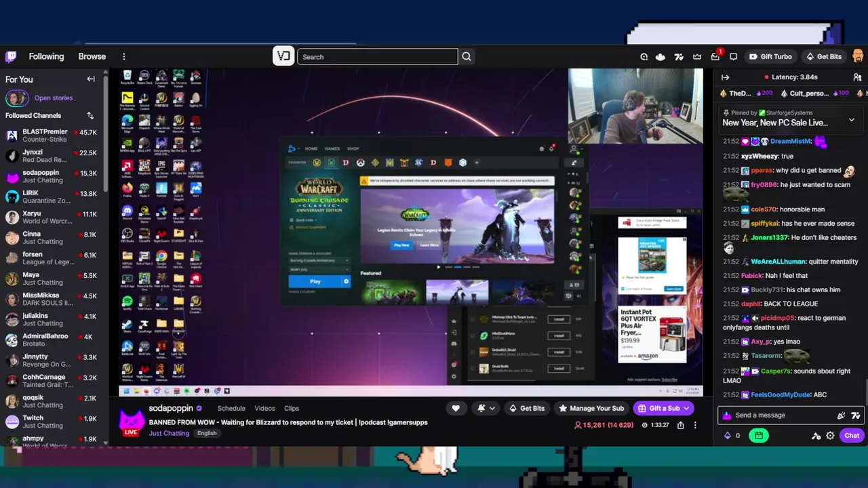
Task: Collapse the For You sidebar
Action: click(x=91, y=79)
